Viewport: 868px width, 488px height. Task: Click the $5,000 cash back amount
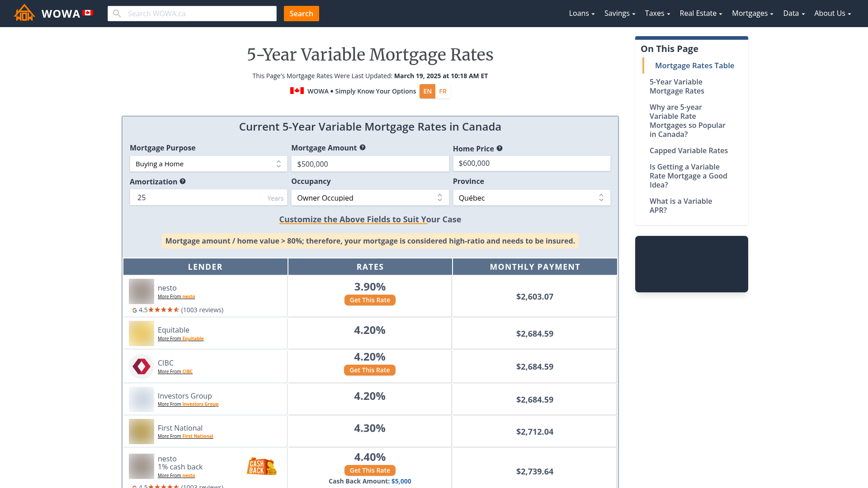click(401, 481)
